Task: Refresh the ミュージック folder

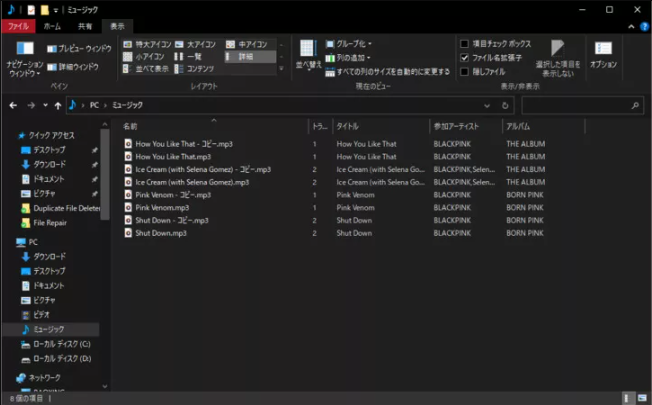Action: pos(505,106)
